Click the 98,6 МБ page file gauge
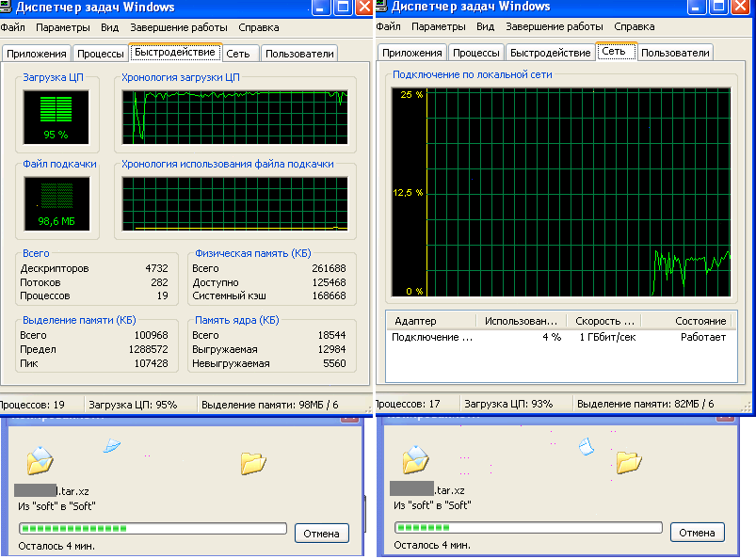This screenshot has width=756, height=559. pyautogui.click(x=56, y=204)
